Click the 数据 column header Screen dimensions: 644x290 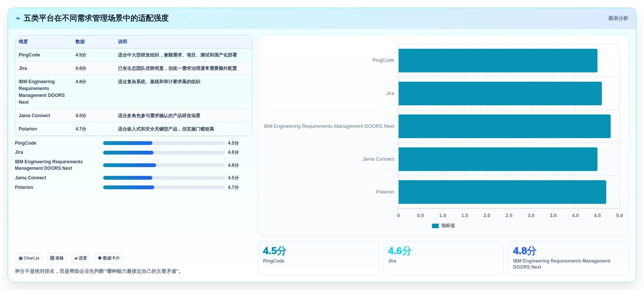tap(80, 42)
